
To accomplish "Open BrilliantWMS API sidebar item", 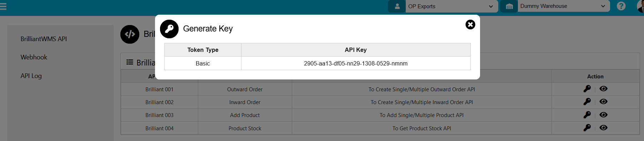I will [x=44, y=39].
